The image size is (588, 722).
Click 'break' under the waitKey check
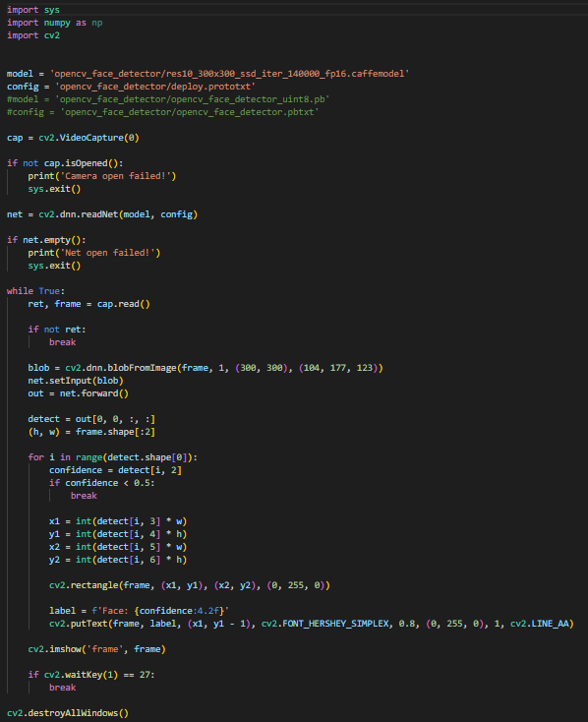(x=63, y=688)
